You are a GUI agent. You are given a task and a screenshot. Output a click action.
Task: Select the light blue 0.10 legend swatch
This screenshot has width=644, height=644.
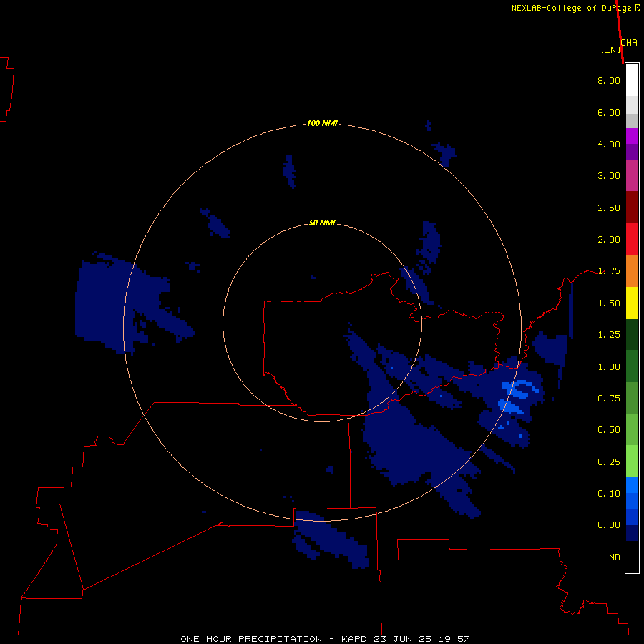coord(632,485)
